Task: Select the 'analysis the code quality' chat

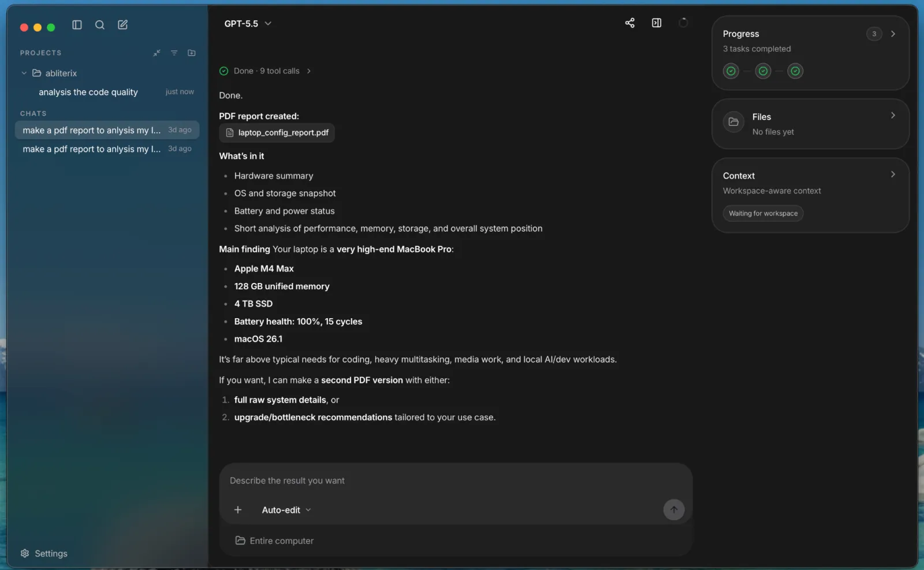Action: click(88, 92)
